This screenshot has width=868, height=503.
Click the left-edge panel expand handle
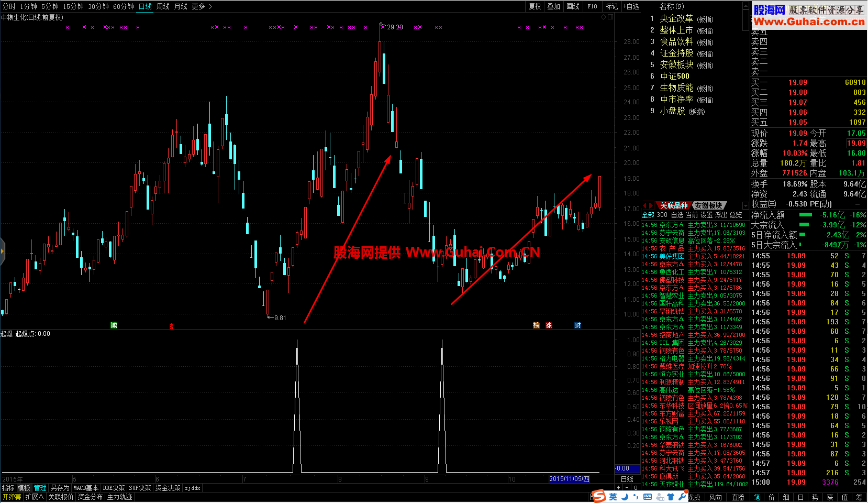2,251
